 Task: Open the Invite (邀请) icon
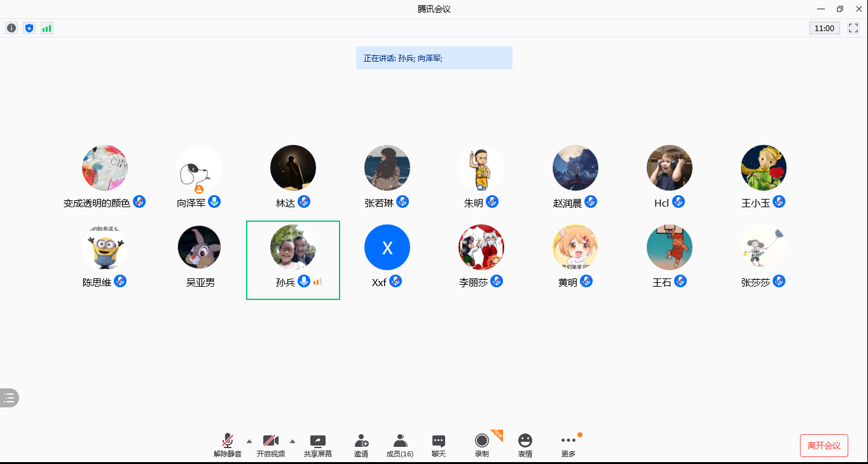[x=361, y=441]
